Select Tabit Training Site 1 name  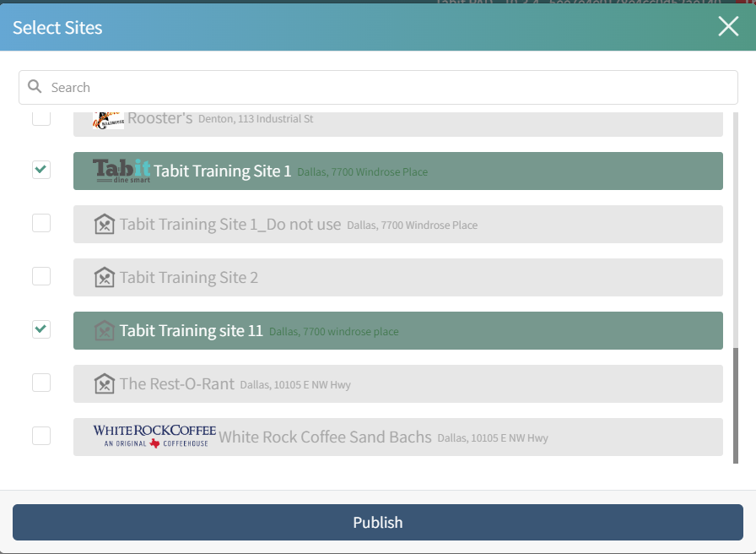tap(222, 171)
